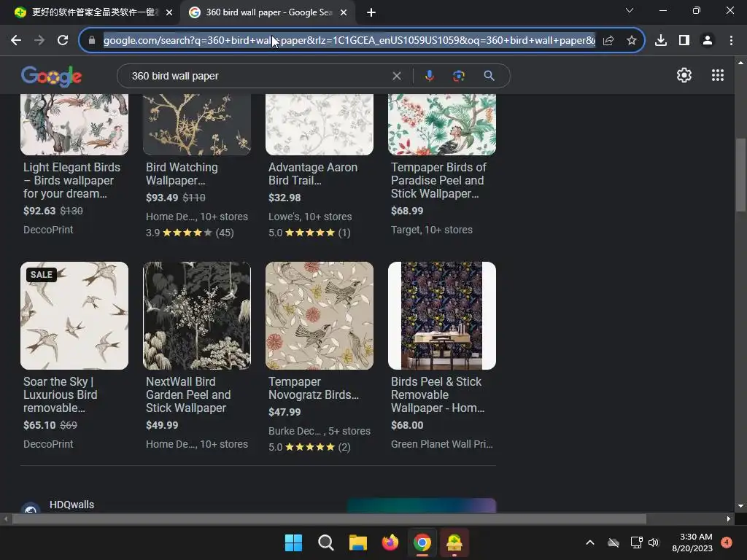The image size is (747, 560).
Task: Open NextWall Bird Garden Peel and Stick
Action: pos(188,394)
